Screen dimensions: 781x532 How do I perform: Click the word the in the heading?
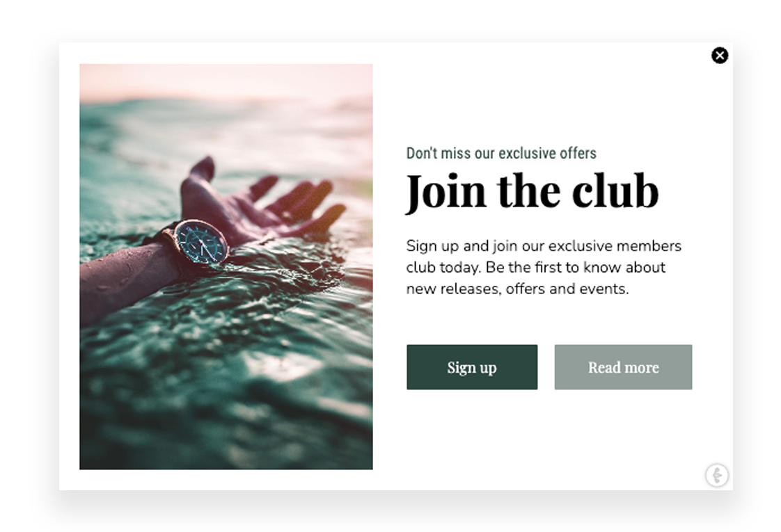pos(529,190)
